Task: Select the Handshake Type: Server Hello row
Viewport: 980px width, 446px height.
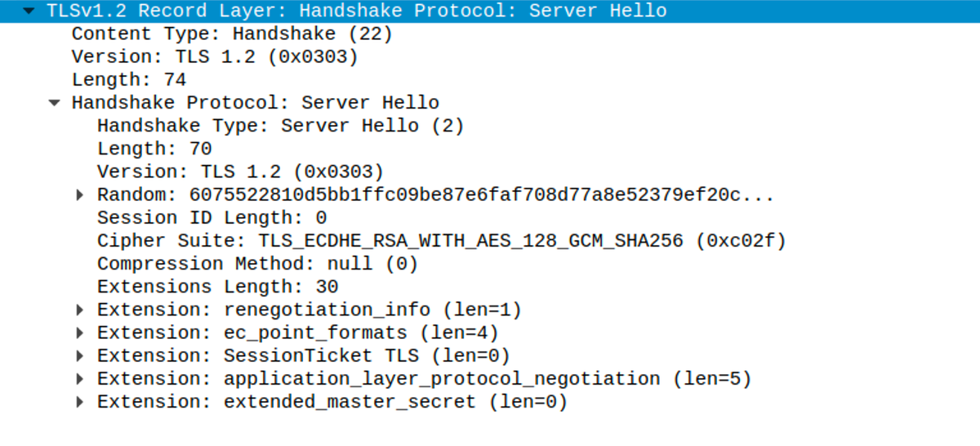Action: [x=280, y=127]
